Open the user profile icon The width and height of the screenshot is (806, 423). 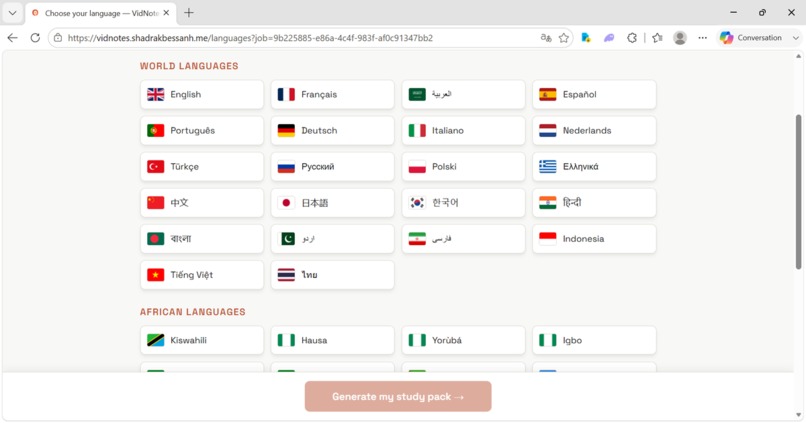click(680, 38)
